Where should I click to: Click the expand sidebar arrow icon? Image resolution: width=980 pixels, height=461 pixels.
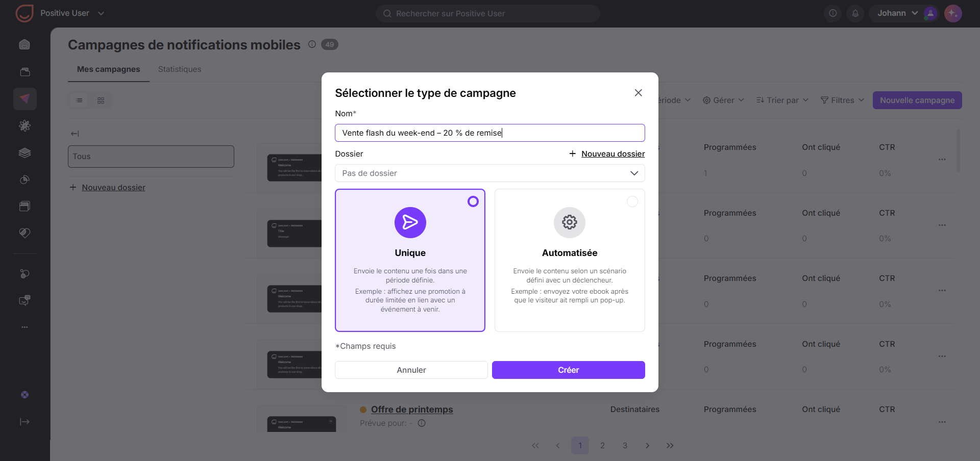pyautogui.click(x=24, y=422)
